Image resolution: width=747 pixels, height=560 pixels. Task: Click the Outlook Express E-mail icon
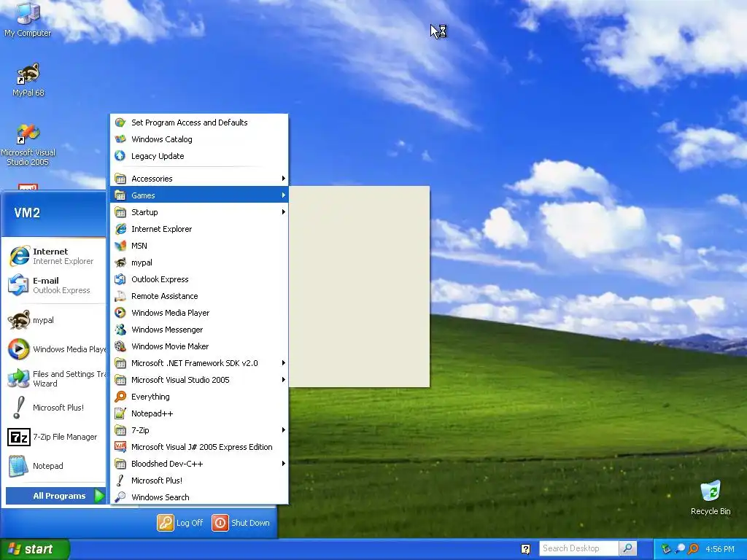[18, 285]
